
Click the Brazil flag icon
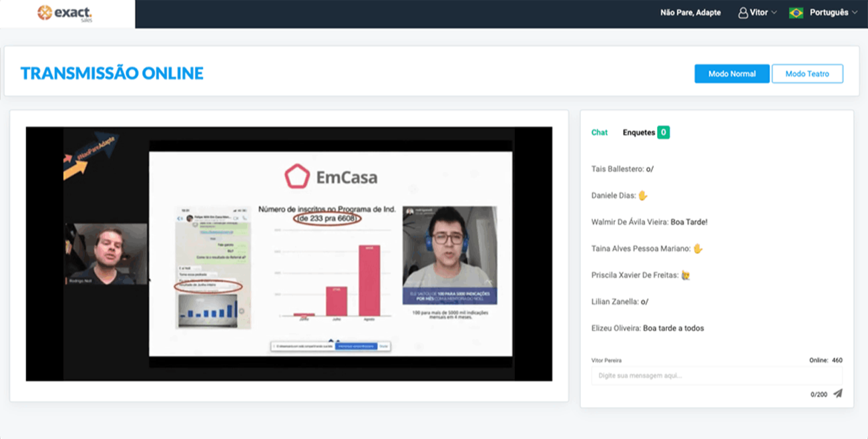[x=796, y=13]
